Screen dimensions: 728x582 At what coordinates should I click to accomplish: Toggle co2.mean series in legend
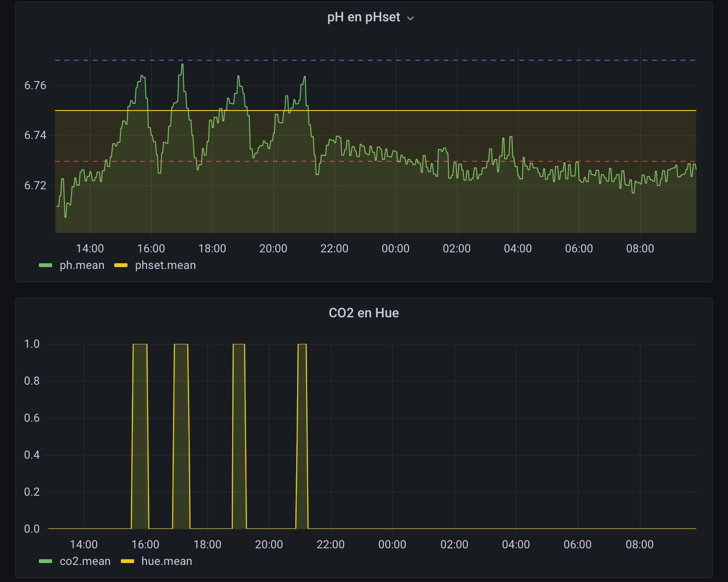click(x=85, y=561)
